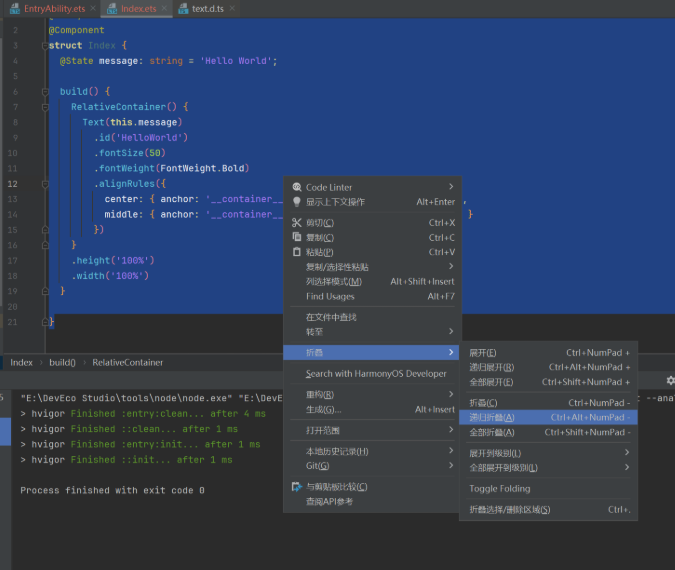Click hvigor Finished :entry:clean log line
The height and width of the screenshot is (570, 675).
[143, 414]
